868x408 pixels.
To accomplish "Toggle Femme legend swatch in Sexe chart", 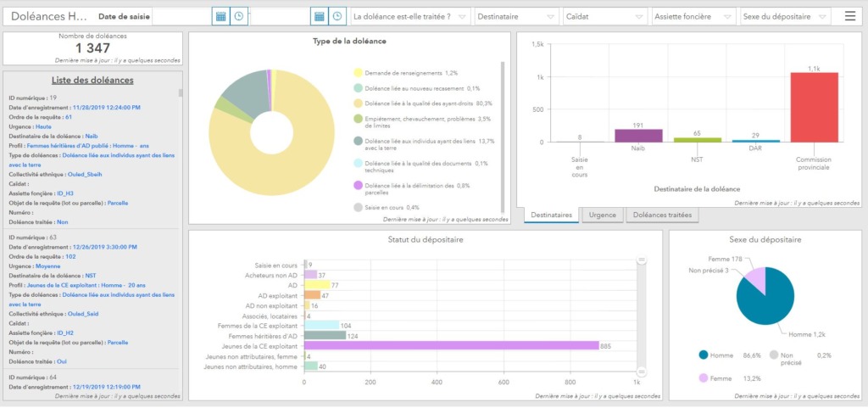I will [x=703, y=378].
